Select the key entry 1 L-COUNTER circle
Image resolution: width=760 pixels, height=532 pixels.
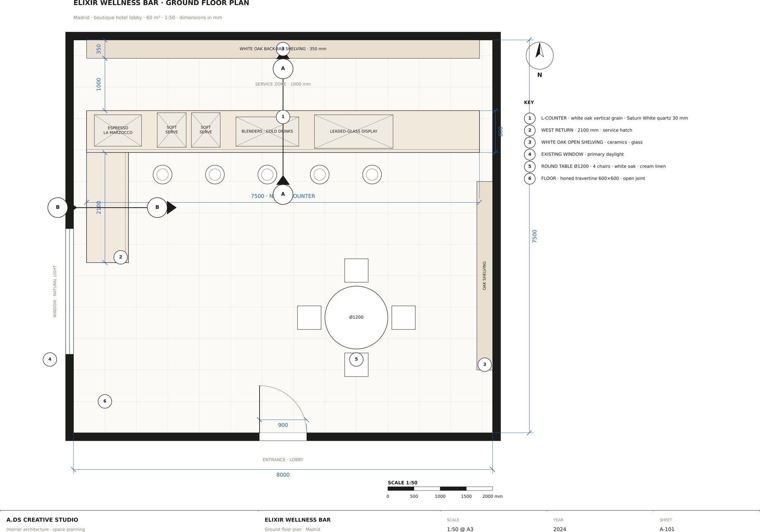pos(530,118)
